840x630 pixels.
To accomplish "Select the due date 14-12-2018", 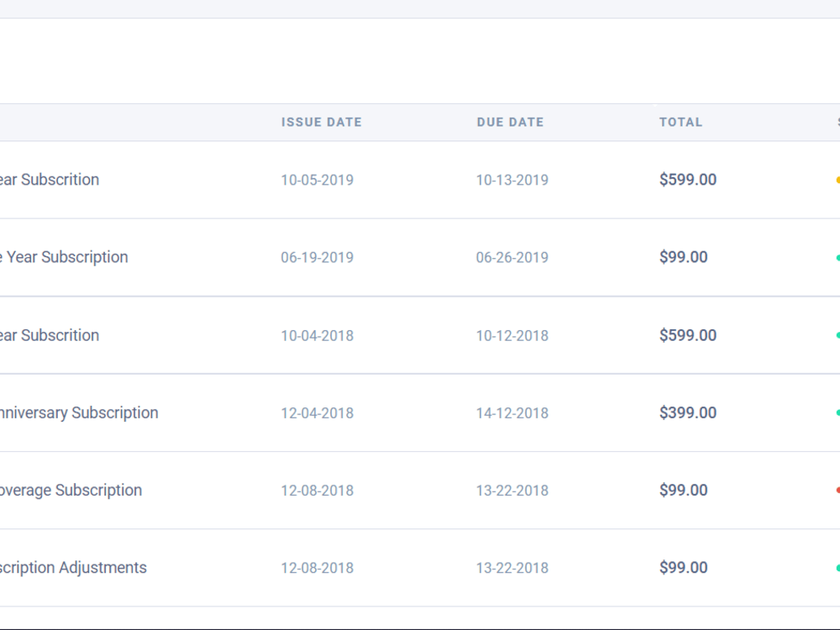I will coord(512,413).
